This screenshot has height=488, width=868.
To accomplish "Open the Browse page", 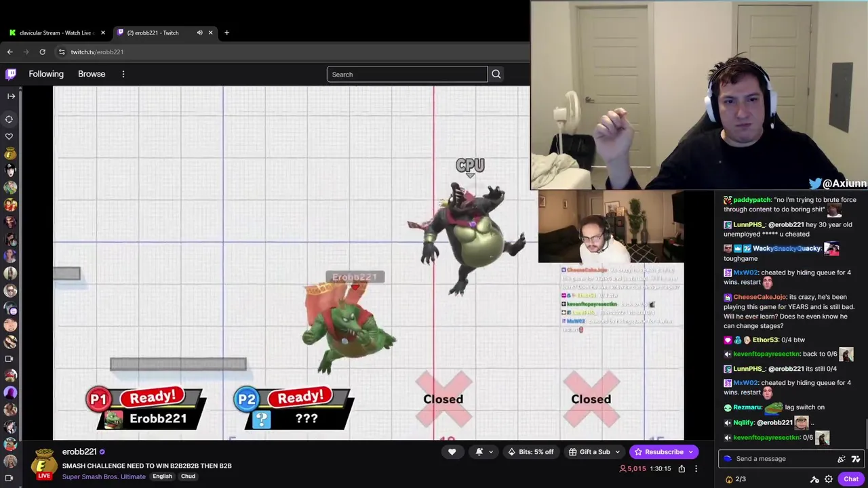I will pos(92,74).
